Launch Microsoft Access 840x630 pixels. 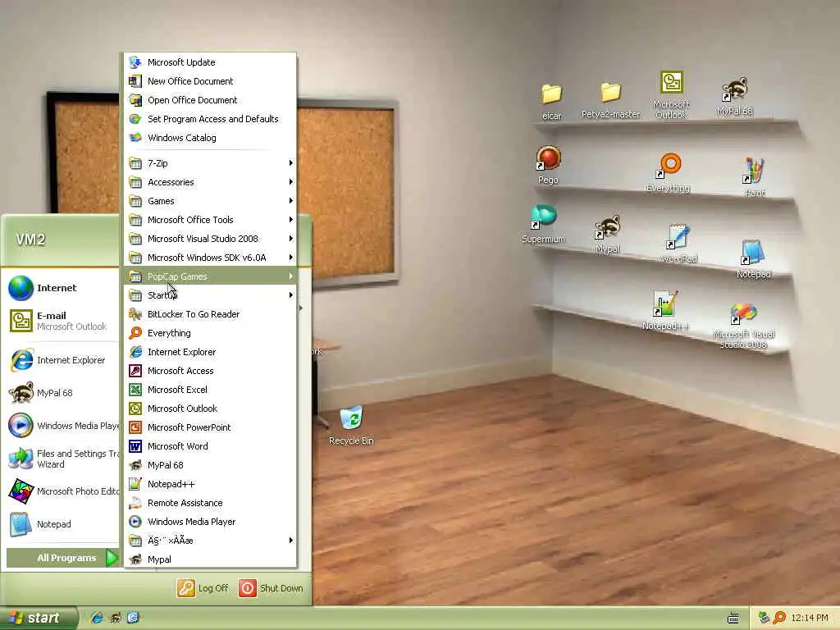click(211, 371)
